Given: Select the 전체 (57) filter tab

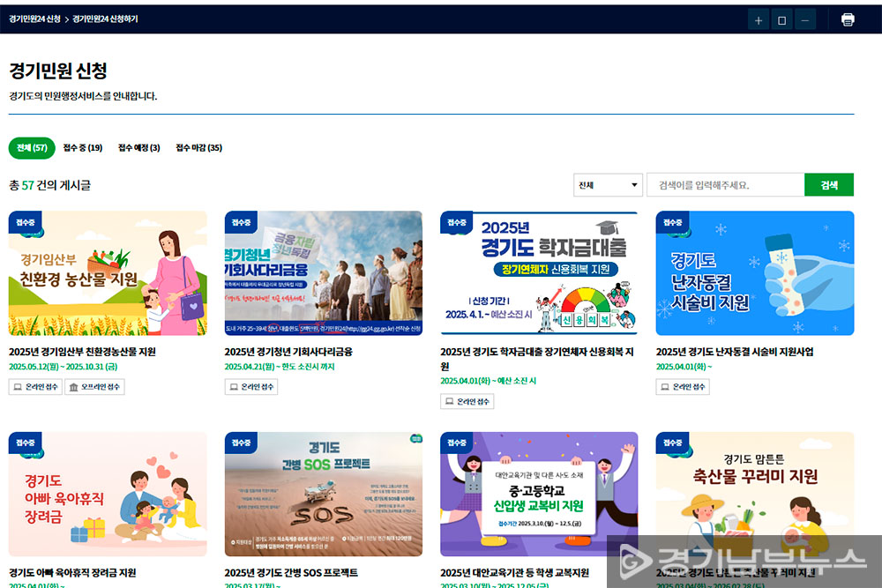Looking at the screenshot, I should click(32, 148).
